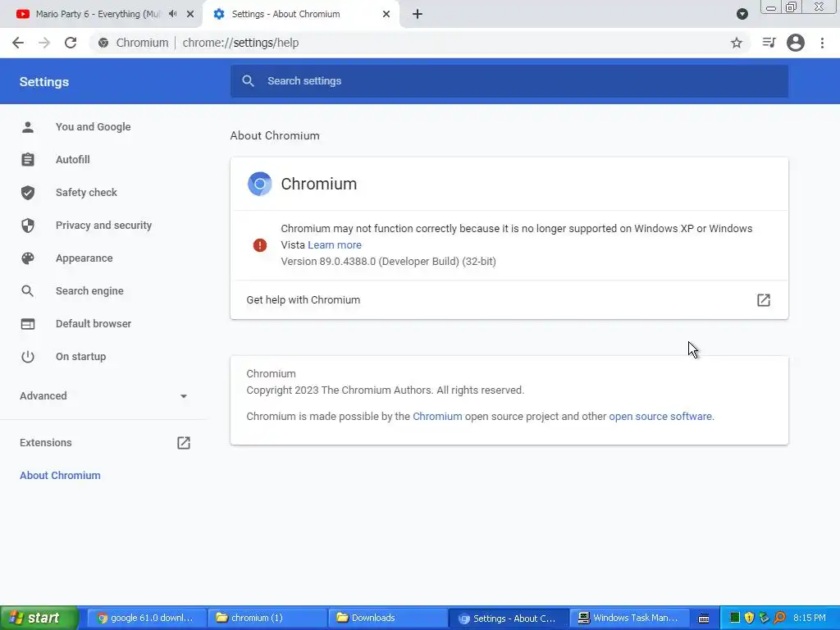Open the Windows Start button
The width and height of the screenshot is (840, 630).
pos(39,619)
